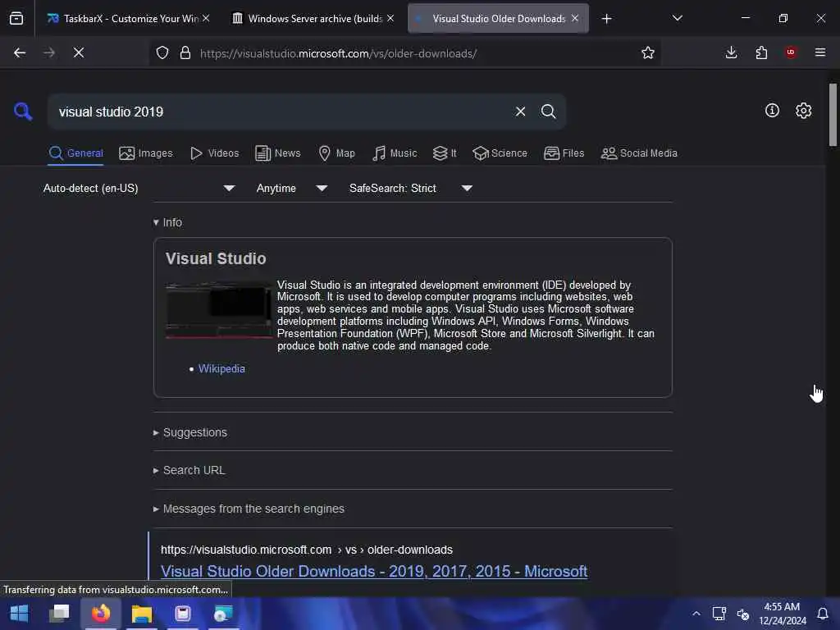840x630 pixels.
Task: Expand Messages from the search engines
Action: click(249, 509)
